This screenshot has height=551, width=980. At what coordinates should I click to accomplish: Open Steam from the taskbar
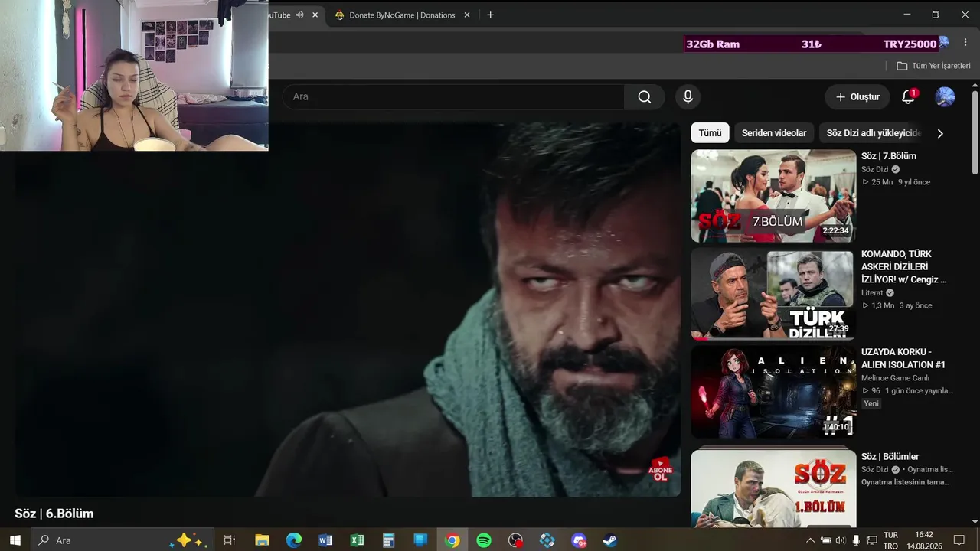click(x=610, y=540)
